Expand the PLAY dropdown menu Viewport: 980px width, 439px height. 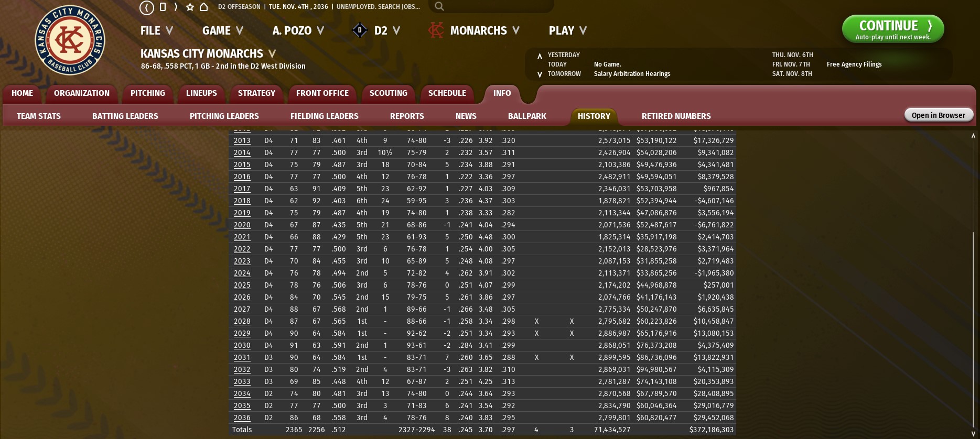click(x=567, y=30)
